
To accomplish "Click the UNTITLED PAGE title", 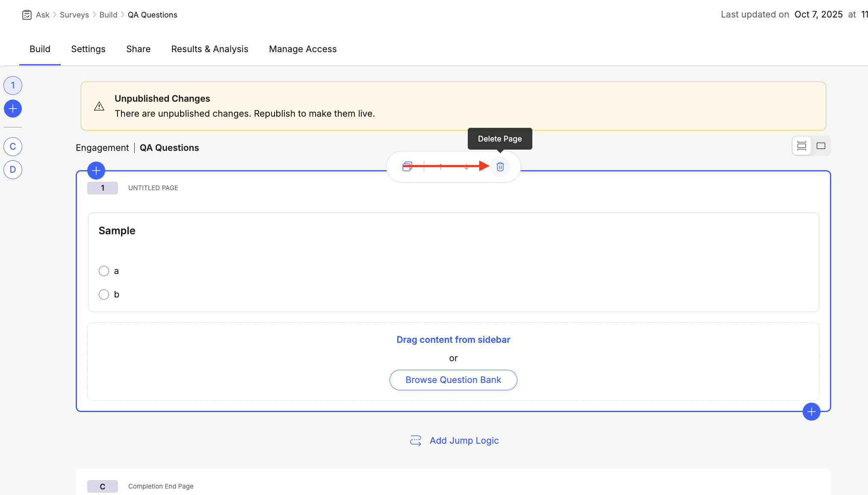I will [153, 188].
